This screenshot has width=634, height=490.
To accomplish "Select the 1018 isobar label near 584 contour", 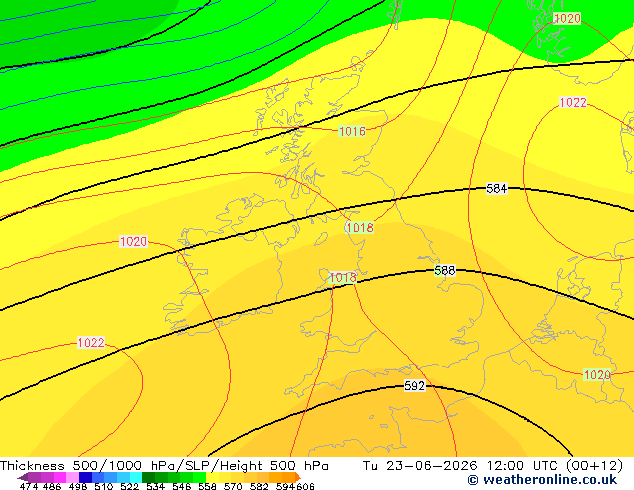I will click(360, 228).
